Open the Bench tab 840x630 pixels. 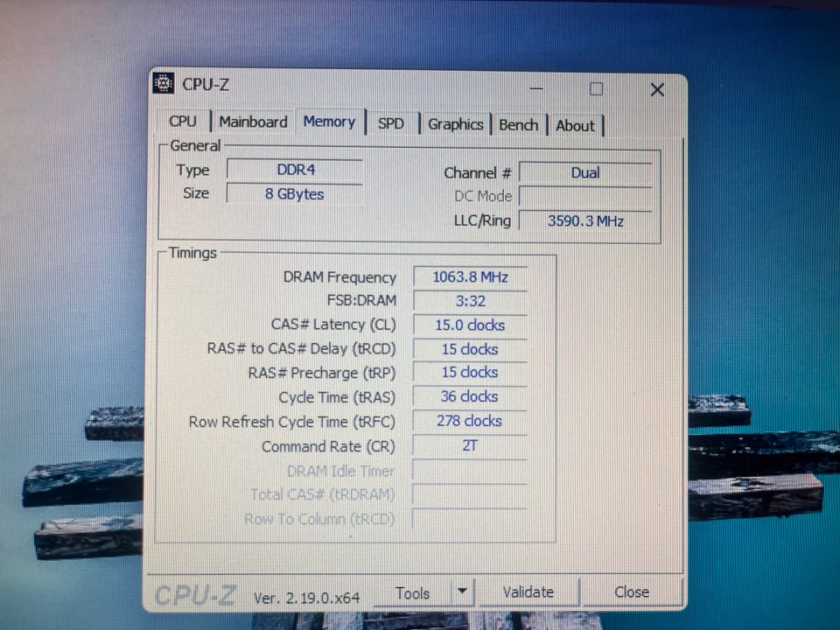pyautogui.click(x=519, y=125)
